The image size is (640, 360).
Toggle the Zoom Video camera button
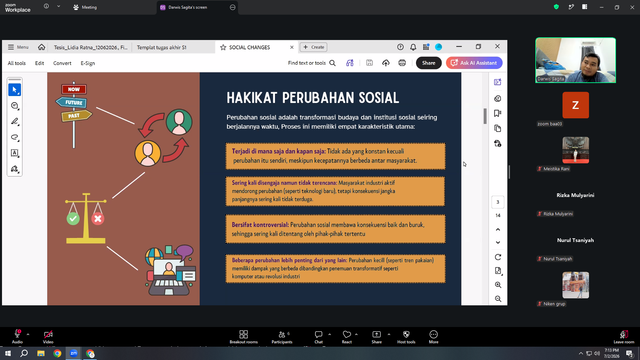click(48, 337)
